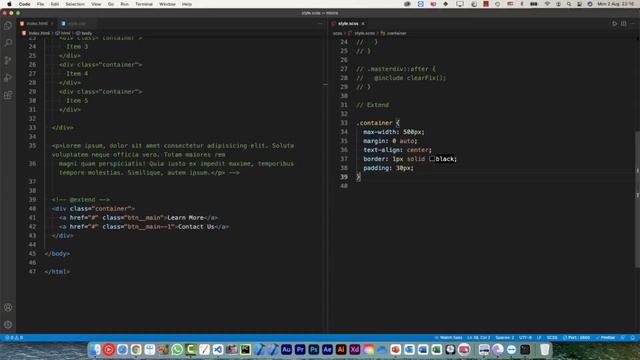Open the notifications bell in status bar

tap(633, 338)
